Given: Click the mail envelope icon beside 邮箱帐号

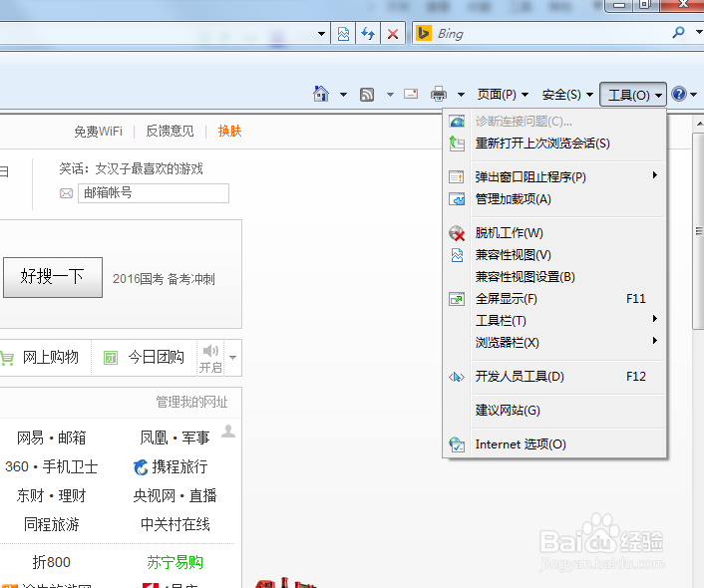Looking at the screenshot, I should tap(67, 193).
